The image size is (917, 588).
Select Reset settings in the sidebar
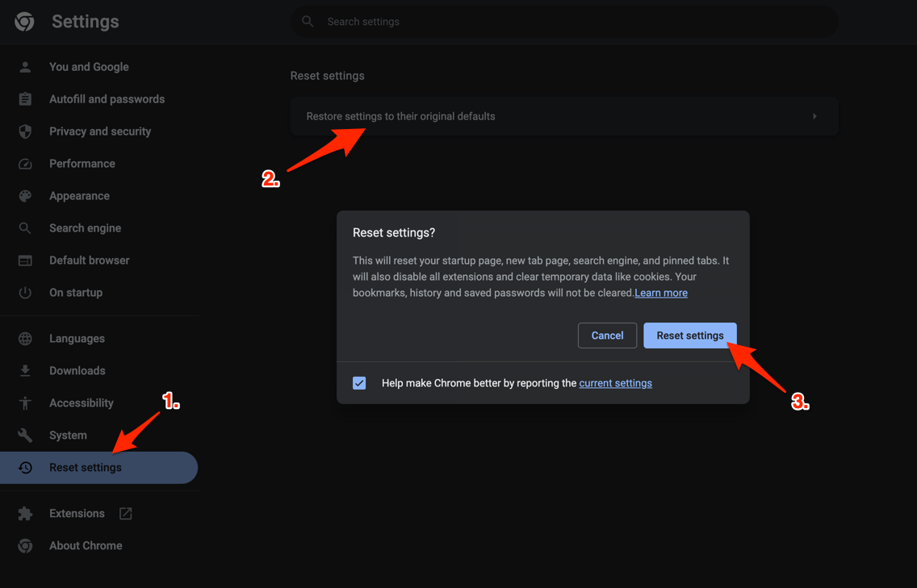[x=85, y=467]
